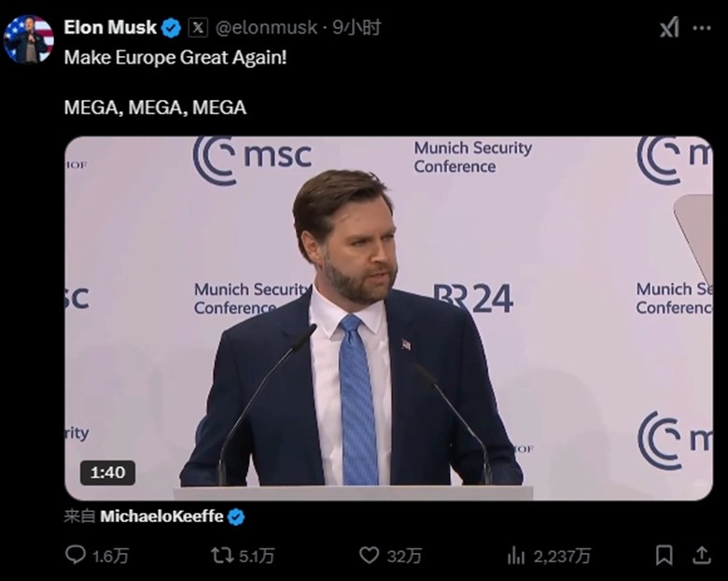This screenshot has height=581, width=728.
Task: Play the Munich Security Conference video
Action: 388,318
